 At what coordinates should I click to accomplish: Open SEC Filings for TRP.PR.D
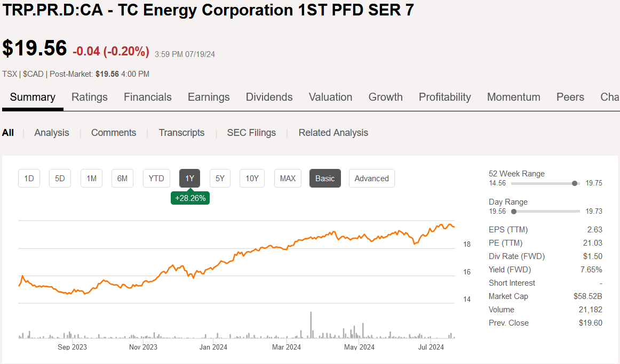(251, 132)
